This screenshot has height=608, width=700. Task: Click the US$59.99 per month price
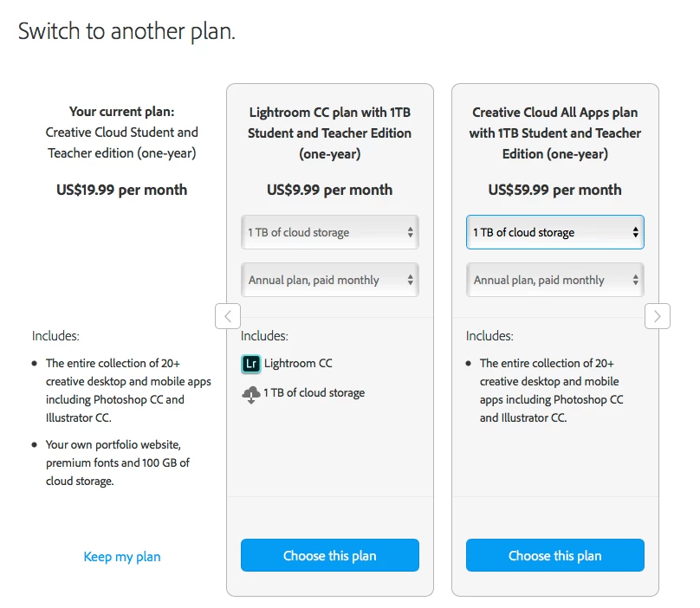pyautogui.click(x=554, y=190)
